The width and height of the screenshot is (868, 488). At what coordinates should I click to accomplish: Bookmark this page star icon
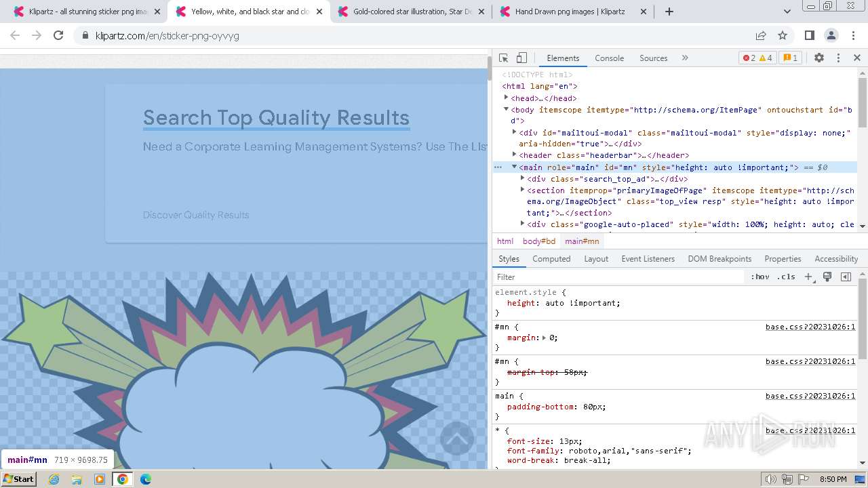click(783, 35)
